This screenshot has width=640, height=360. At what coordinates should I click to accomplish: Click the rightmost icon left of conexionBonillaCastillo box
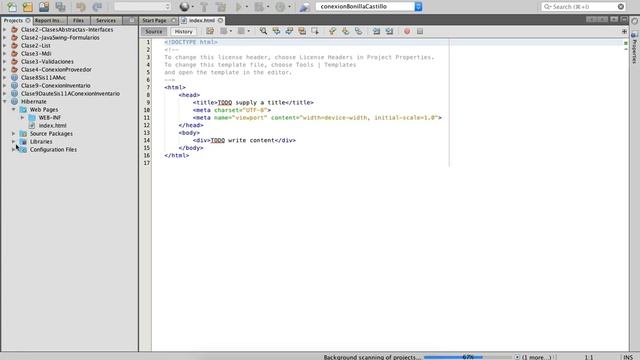tap(304, 7)
